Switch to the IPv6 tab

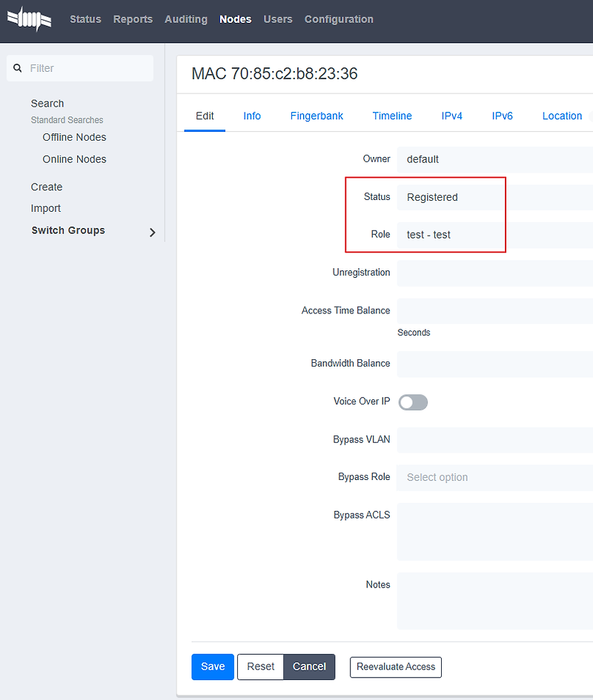(x=503, y=116)
